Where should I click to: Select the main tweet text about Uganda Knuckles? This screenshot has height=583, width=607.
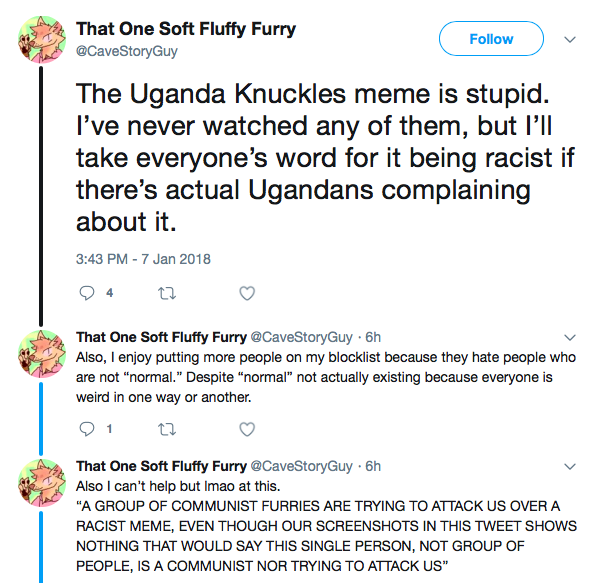(x=325, y=158)
